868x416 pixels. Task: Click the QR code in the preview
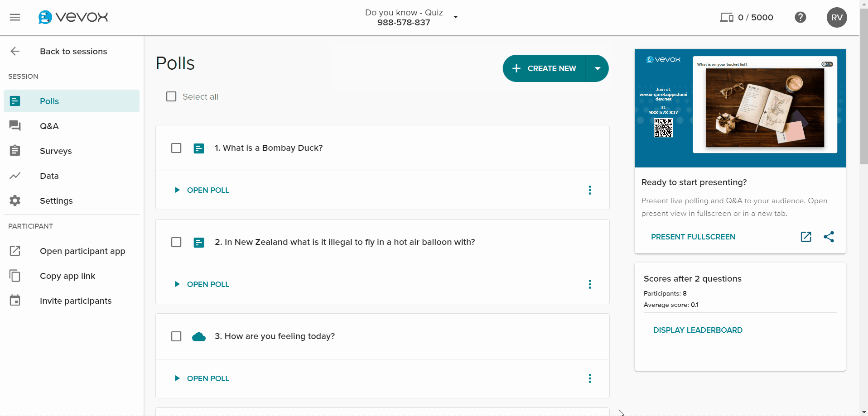(663, 128)
